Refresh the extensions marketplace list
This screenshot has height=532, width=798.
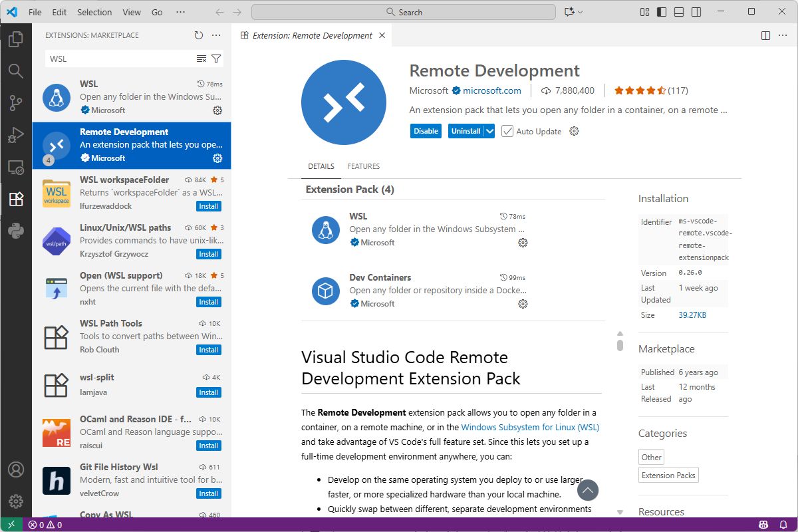[199, 35]
